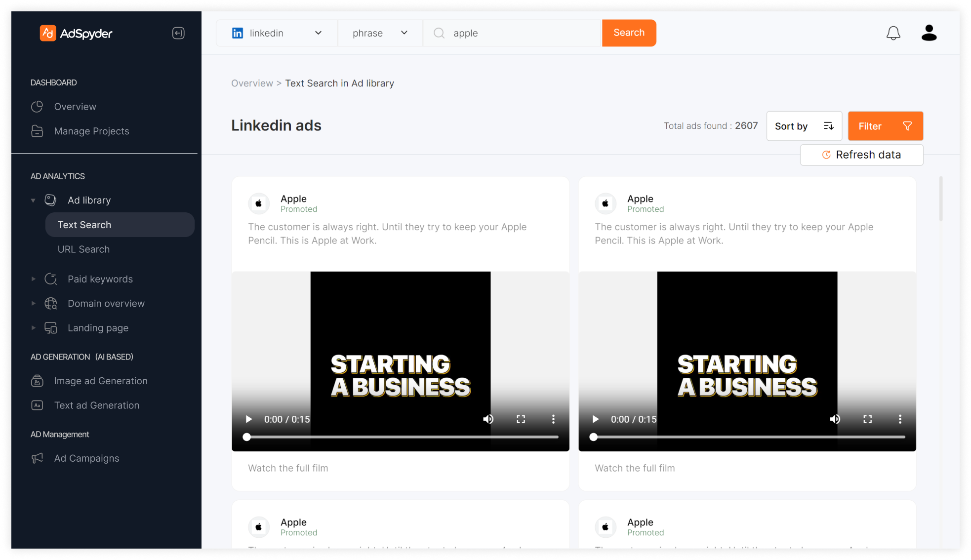The image size is (971, 560).
Task: Click the Paid keywords icon
Action: pyautogui.click(x=50, y=279)
